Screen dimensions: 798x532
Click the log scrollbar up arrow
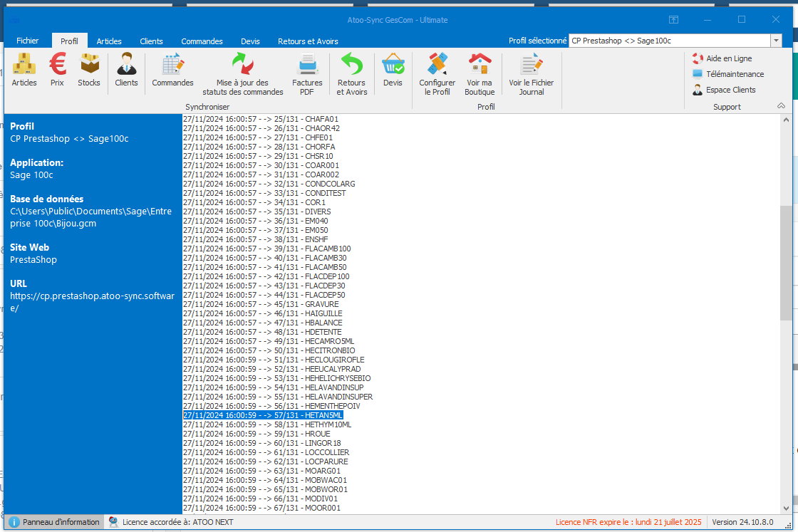tap(787, 120)
